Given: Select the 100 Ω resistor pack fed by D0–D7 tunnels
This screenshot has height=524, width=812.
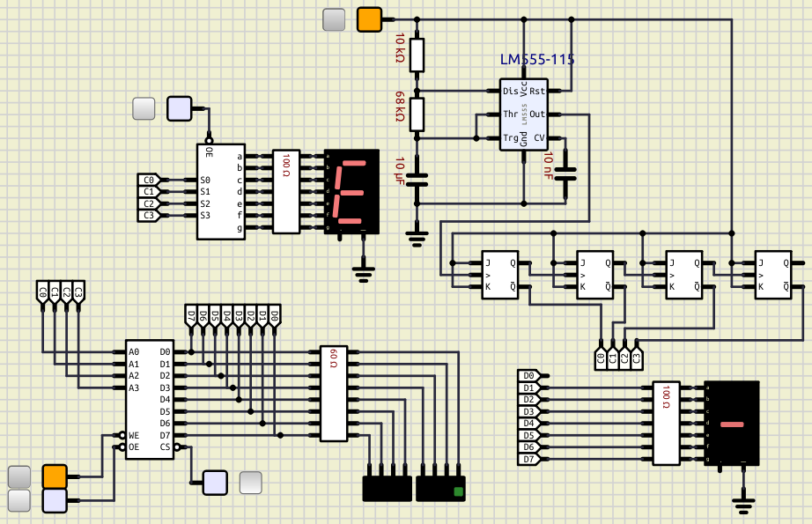Looking at the screenshot, I should 666,424.
